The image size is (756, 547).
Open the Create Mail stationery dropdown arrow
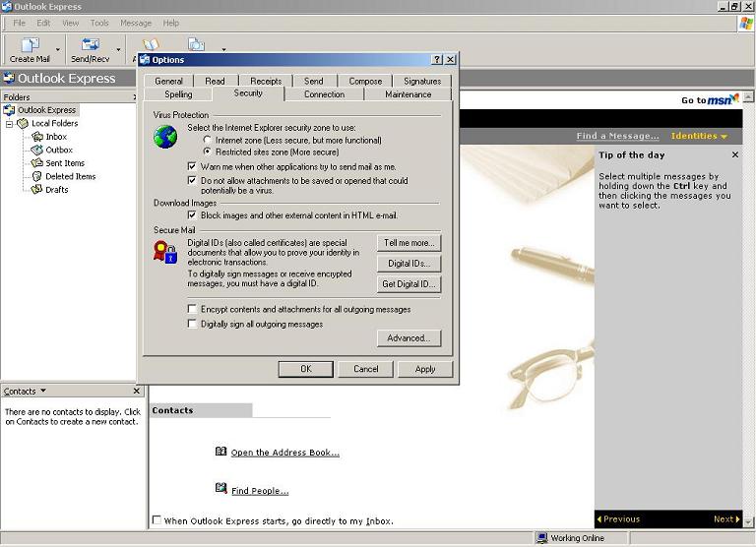[x=58, y=49]
